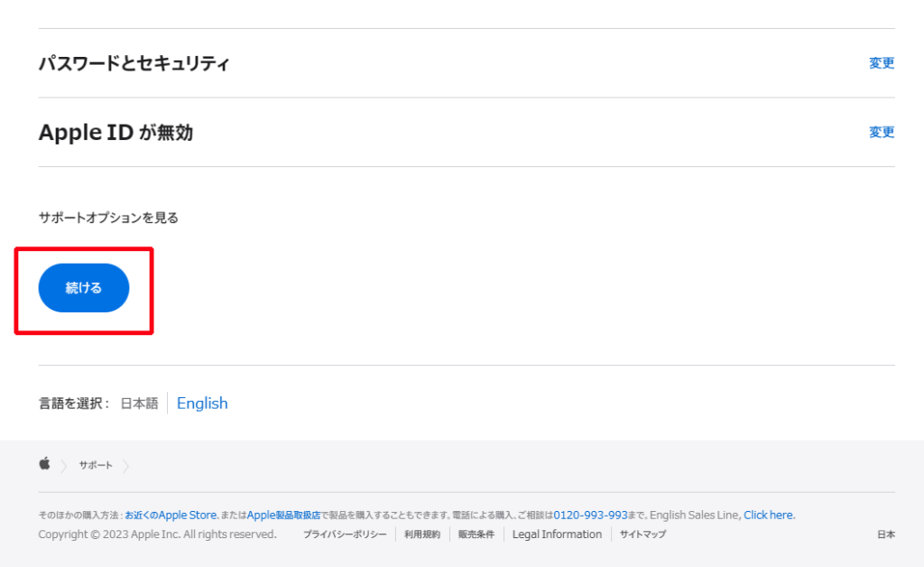The image size is (924, 567).
Task: Open the サポート breadcrumb link
Action: (x=96, y=465)
